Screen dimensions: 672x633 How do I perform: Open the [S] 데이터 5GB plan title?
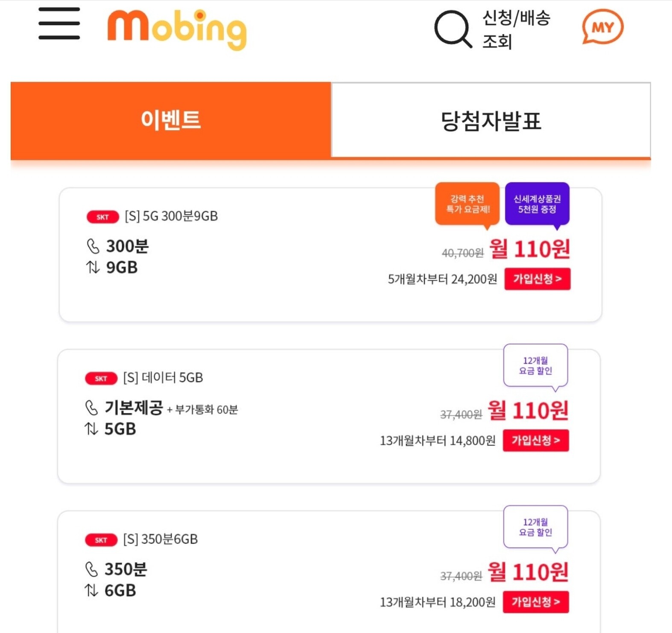163,378
